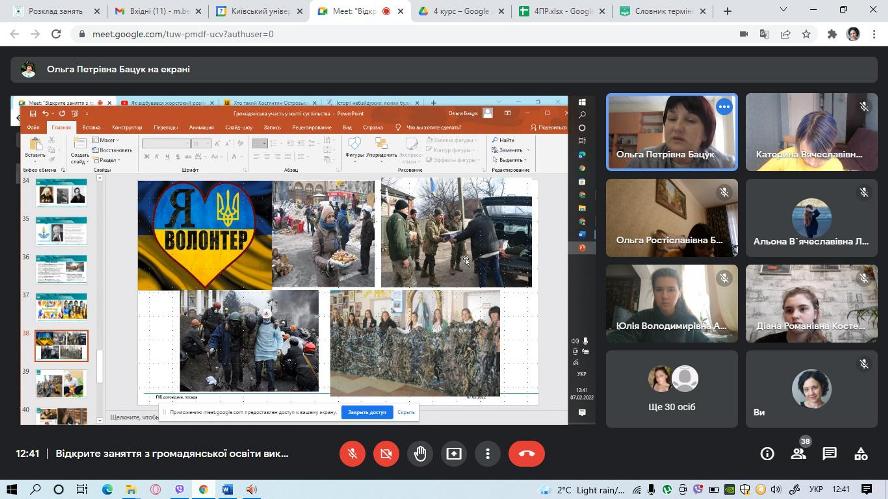The image size is (888, 499).
Task: Bookmark this page with star icon
Action: (x=806, y=33)
